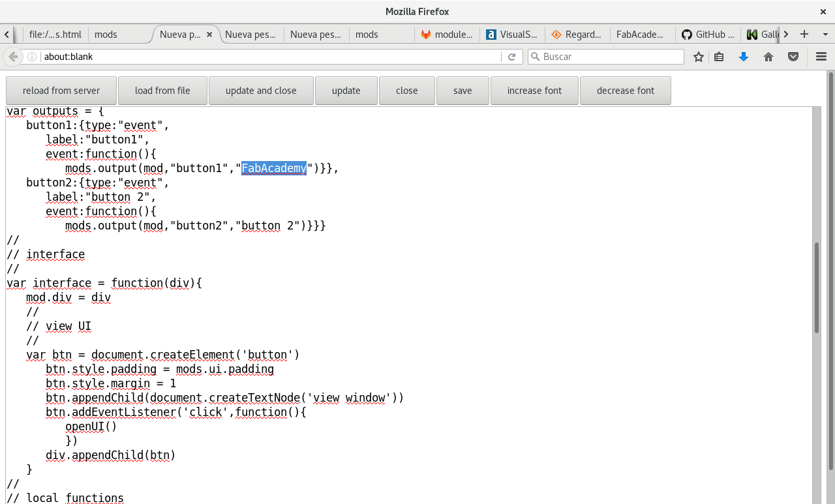Image resolution: width=835 pixels, height=504 pixels.
Task: Switch to the VisualS... tab
Action: (512, 35)
